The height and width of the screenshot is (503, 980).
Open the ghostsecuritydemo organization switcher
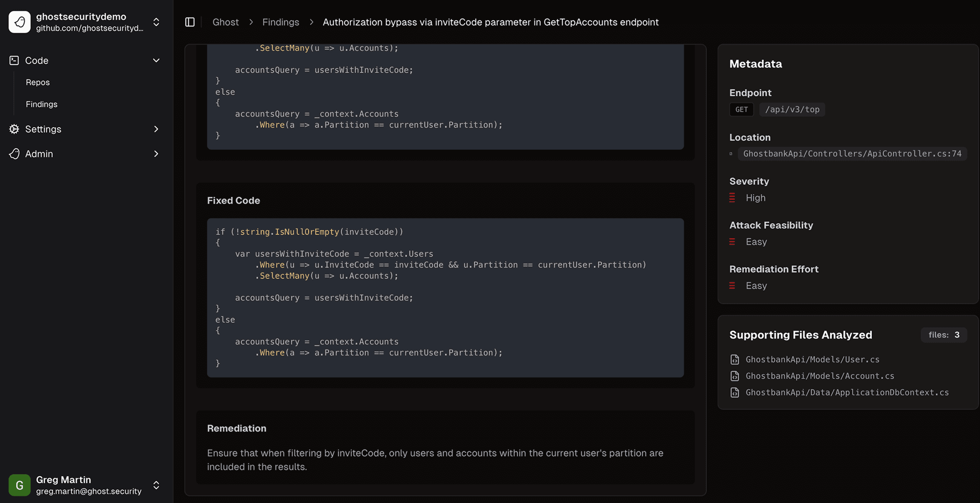point(156,22)
